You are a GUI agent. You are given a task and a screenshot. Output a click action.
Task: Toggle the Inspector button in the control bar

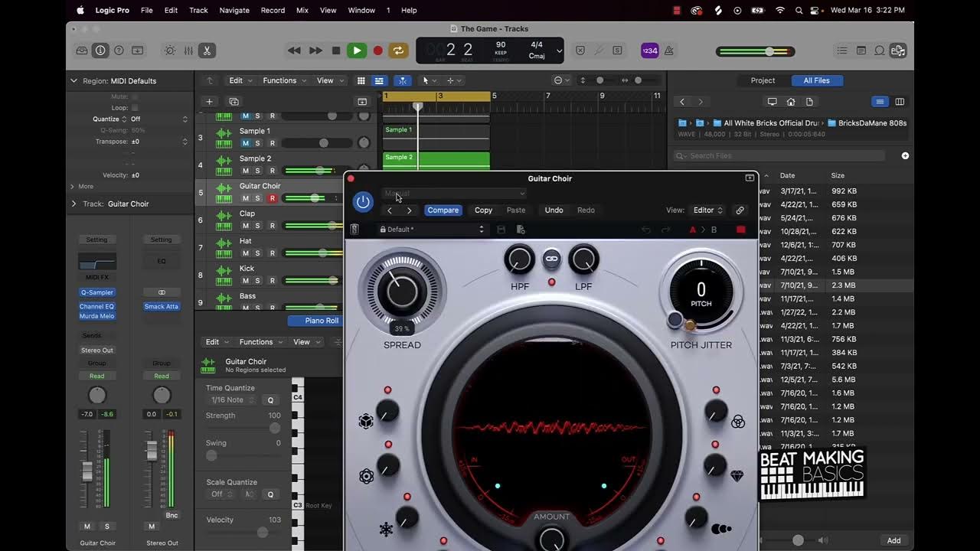(x=100, y=51)
